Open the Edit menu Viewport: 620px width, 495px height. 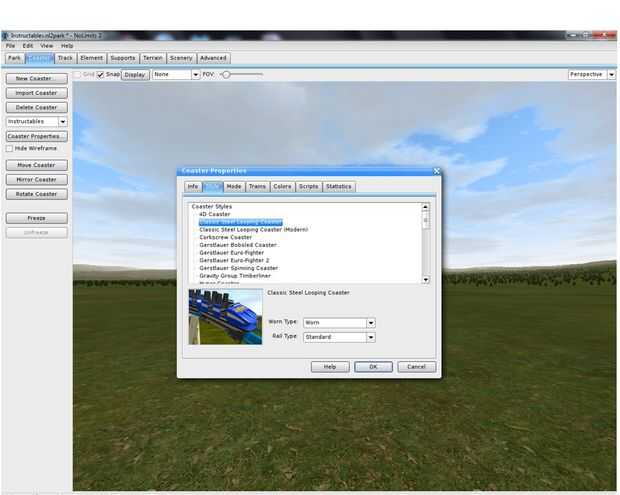tap(28, 46)
